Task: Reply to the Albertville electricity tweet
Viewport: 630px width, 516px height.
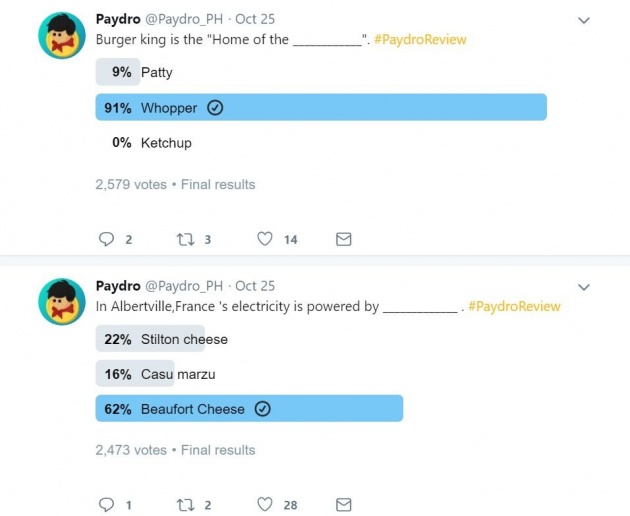Action: pos(106,504)
